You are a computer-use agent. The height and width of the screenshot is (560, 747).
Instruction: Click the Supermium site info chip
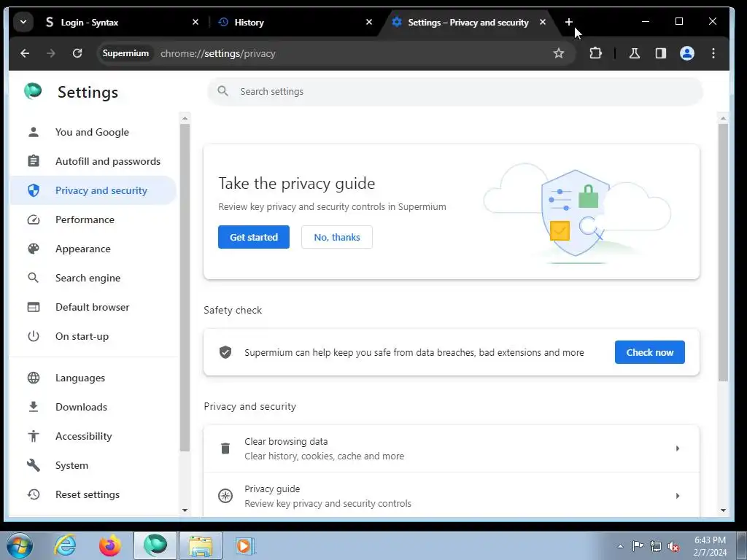tap(125, 53)
